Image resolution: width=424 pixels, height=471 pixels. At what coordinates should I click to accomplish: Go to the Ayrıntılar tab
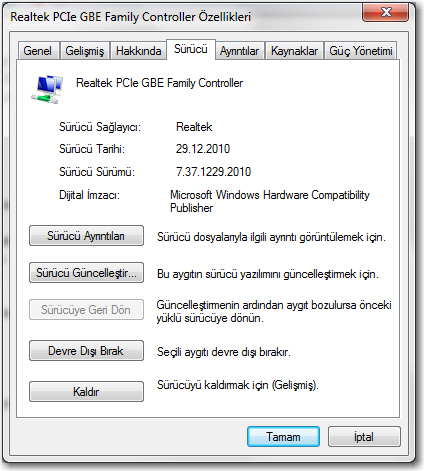(x=239, y=51)
